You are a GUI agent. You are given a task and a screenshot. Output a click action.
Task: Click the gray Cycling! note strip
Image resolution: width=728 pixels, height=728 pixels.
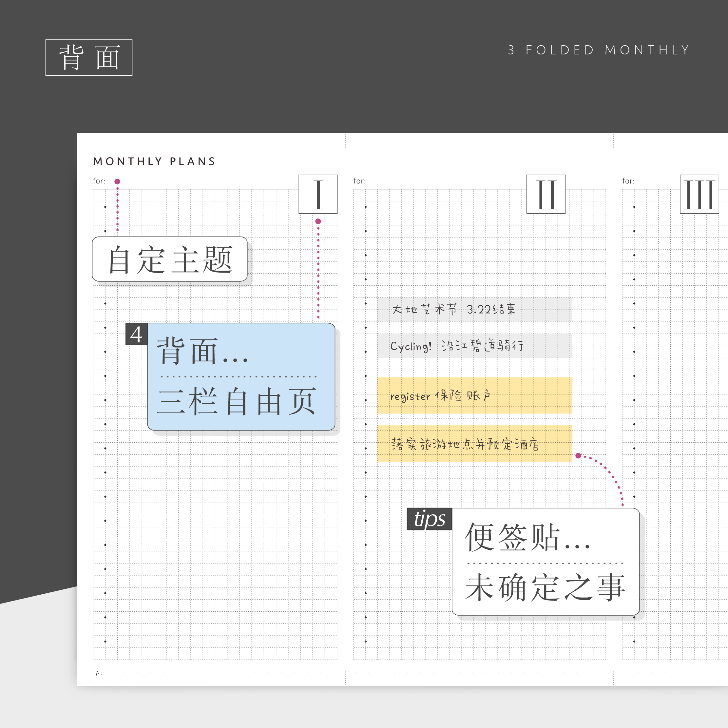[x=474, y=346]
